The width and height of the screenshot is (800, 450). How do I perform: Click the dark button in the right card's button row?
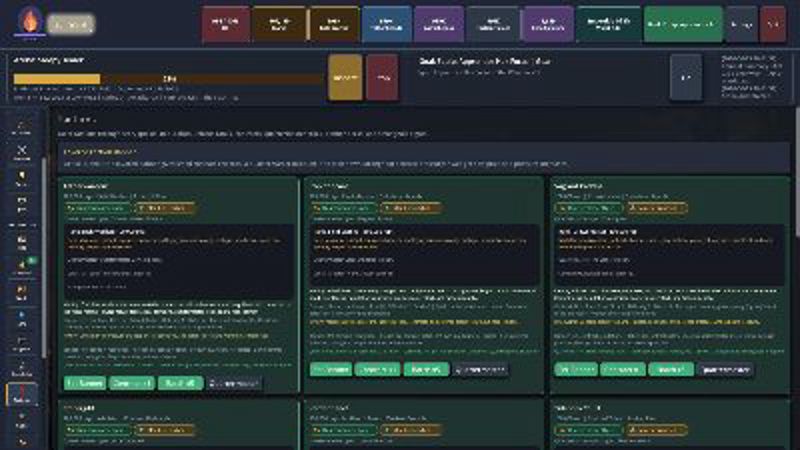pyautogui.click(x=725, y=369)
